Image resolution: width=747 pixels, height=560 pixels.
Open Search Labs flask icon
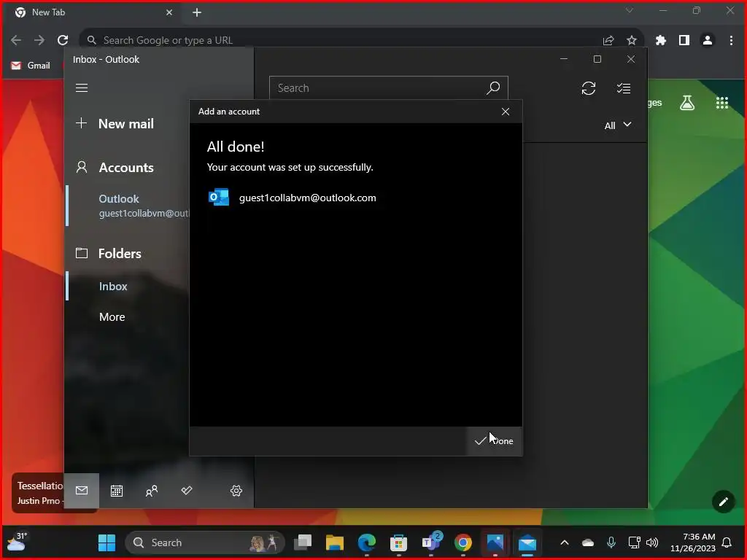pos(687,102)
